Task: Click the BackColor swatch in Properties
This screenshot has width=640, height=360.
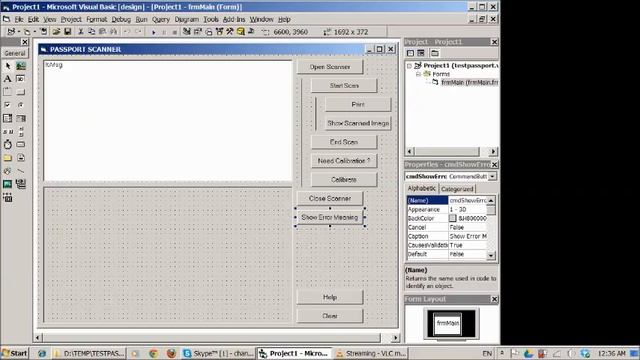Action: pyautogui.click(x=453, y=218)
